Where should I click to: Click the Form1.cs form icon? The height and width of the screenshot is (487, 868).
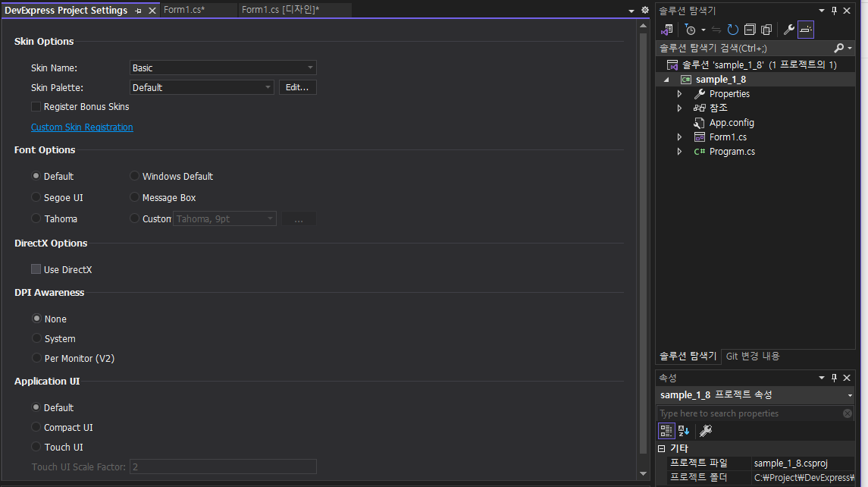click(x=699, y=137)
